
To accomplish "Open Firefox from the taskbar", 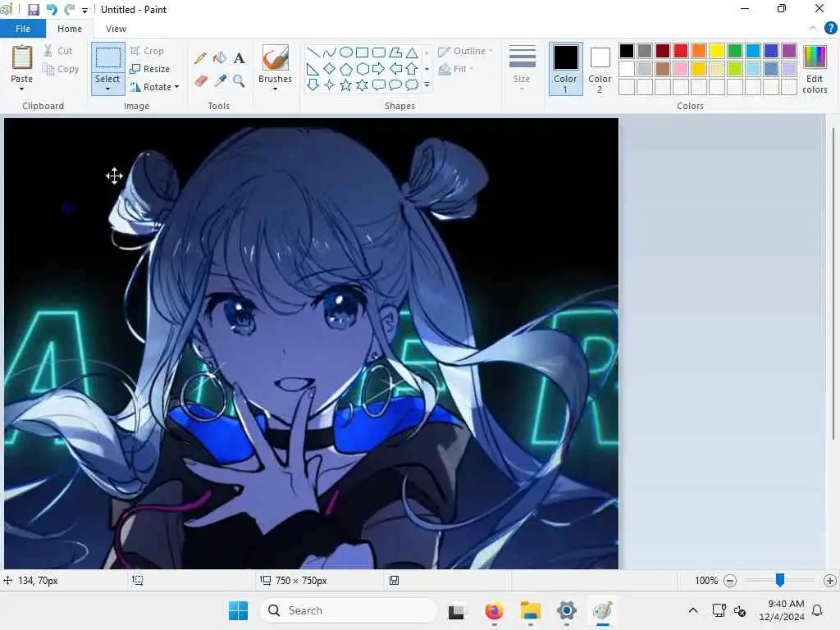I will pyautogui.click(x=494, y=610).
